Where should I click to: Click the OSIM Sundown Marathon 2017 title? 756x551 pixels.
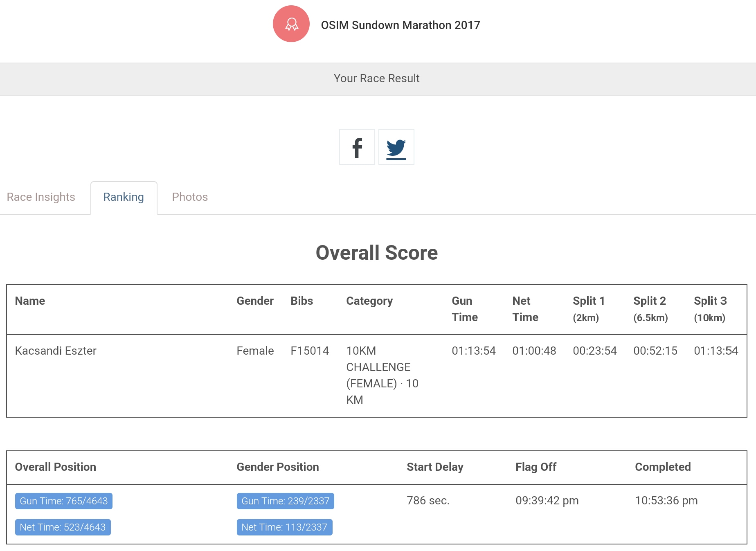point(400,25)
